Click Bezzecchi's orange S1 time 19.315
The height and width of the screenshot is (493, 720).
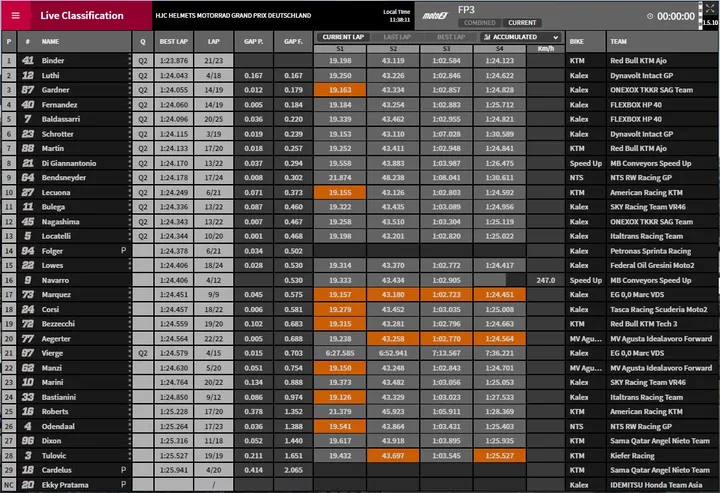pyautogui.click(x=340, y=324)
